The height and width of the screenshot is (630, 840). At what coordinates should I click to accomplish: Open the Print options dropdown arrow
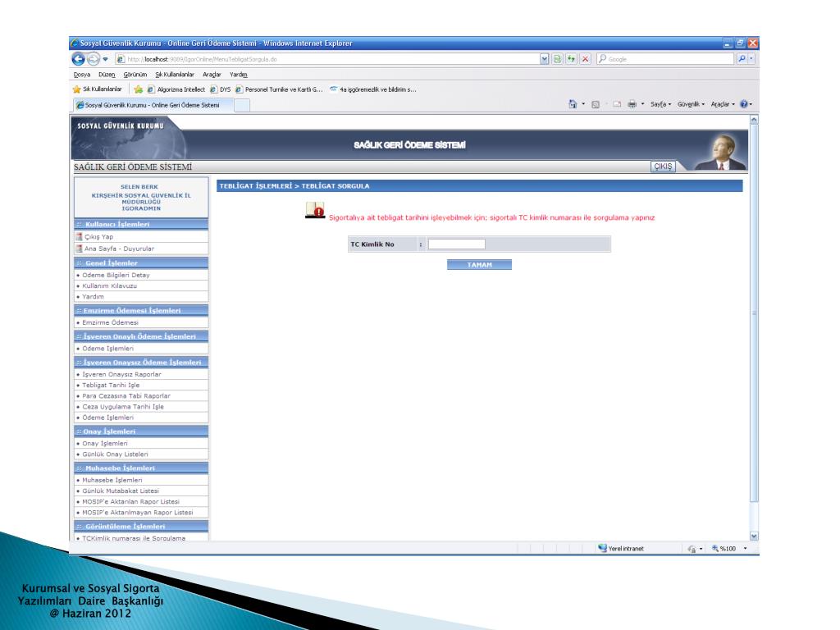[x=643, y=104]
